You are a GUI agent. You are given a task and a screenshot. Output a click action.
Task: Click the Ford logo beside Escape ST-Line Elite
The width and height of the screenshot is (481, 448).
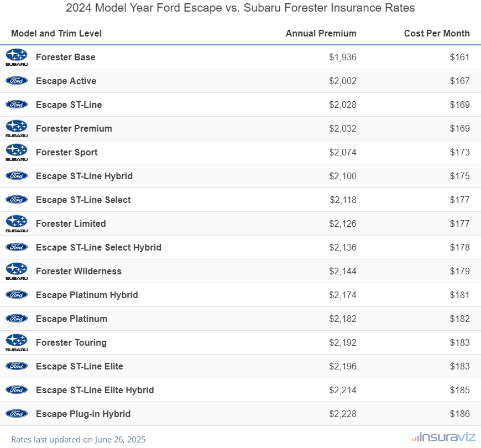[17, 366]
